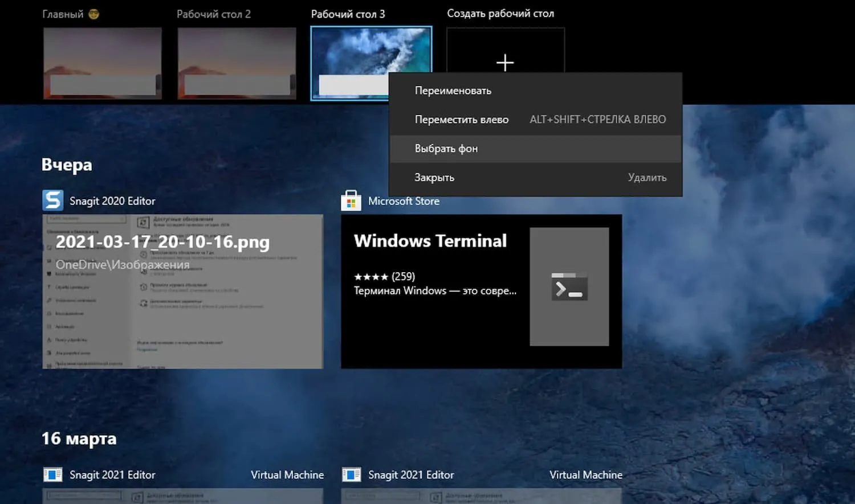Click the Вчера date heading
855x504 pixels.
(67, 165)
